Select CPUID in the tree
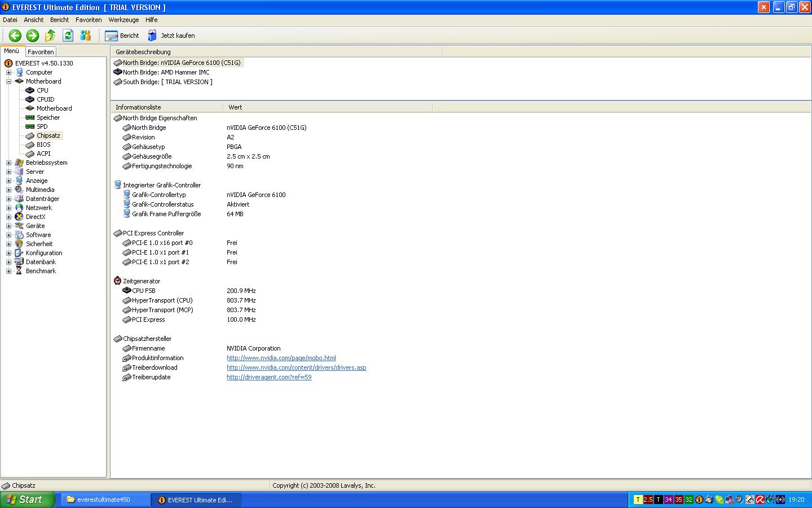The height and width of the screenshot is (508, 812). click(45, 99)
